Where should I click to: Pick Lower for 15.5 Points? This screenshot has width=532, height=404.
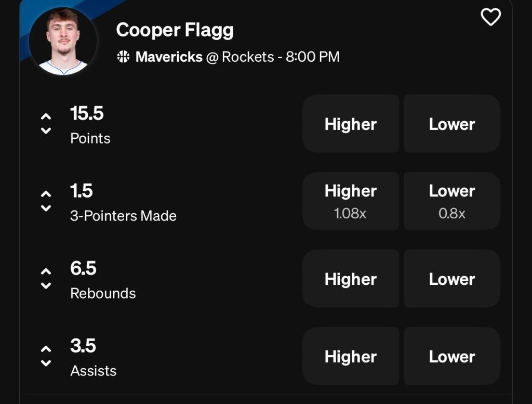point(451,124)
